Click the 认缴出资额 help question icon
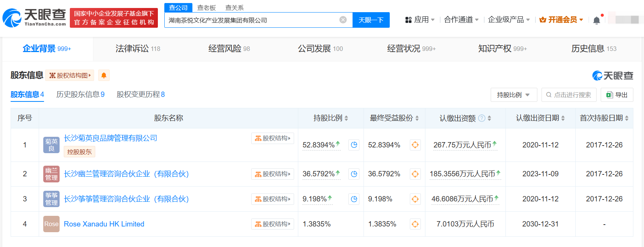Viewport: 644px width, 247px height. 482,118
